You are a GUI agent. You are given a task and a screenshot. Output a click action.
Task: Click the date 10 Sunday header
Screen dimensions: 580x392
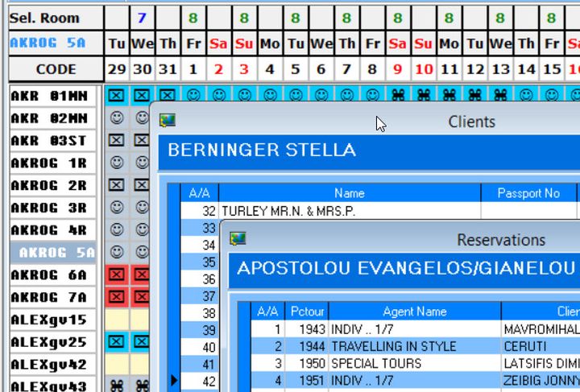coord(424,69)
